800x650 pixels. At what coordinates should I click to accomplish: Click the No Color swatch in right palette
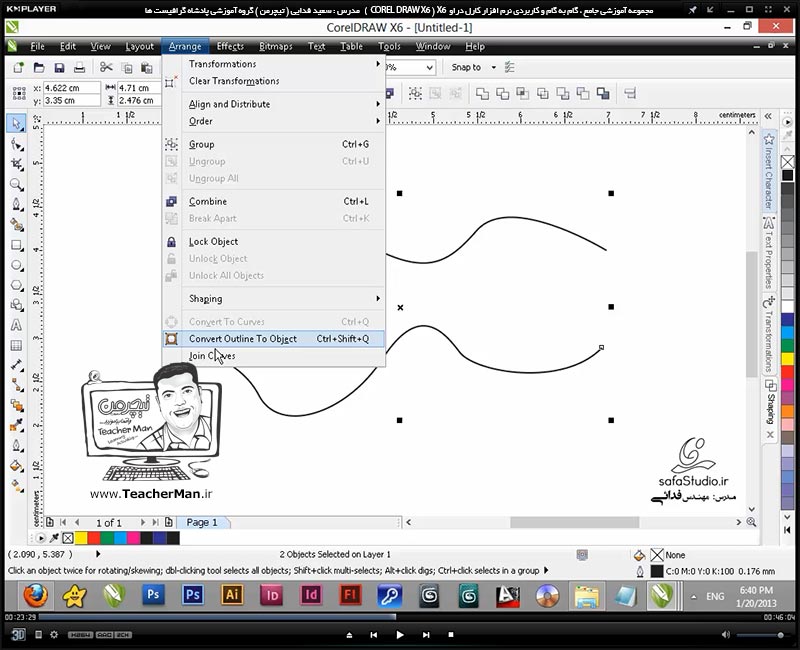(788, 162)
